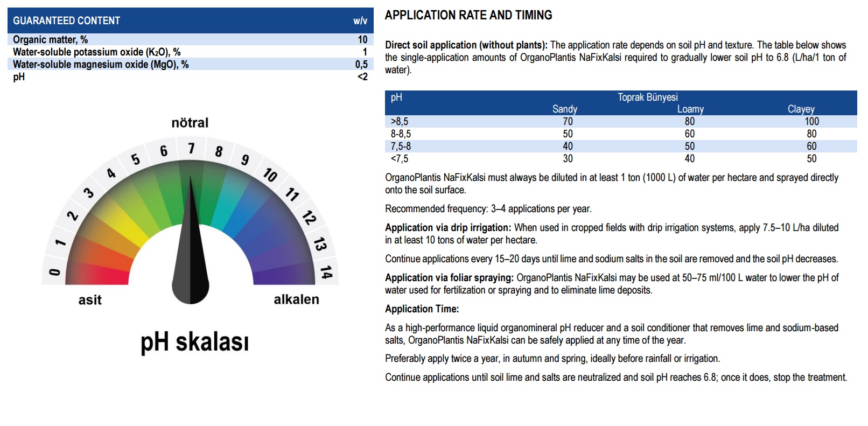This screenshot has height=426, width=868.
Task: Click the red segment of the pH gauge
Action: (97, 272)
